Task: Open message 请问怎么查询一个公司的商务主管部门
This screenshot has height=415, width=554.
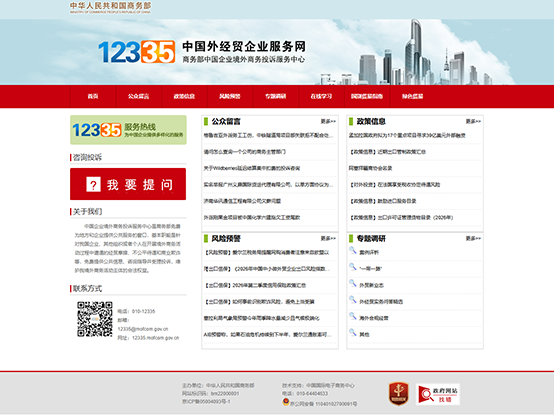Action: pyautogui.click(x=244, y=152)
